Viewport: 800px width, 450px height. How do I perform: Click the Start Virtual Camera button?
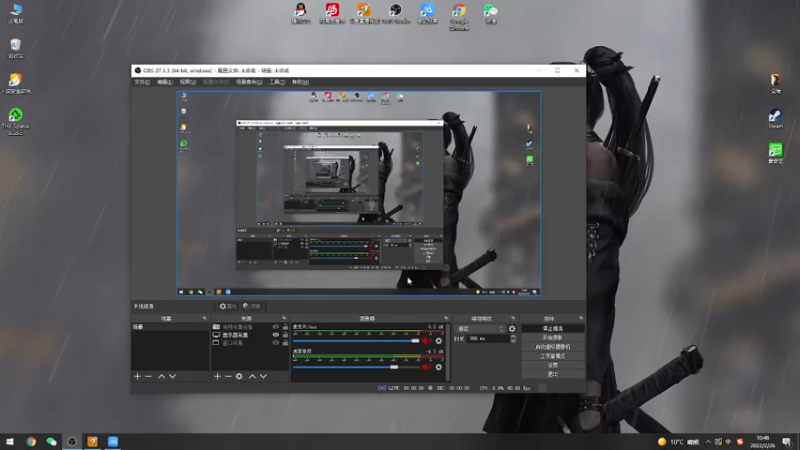(x=553, y=347)
